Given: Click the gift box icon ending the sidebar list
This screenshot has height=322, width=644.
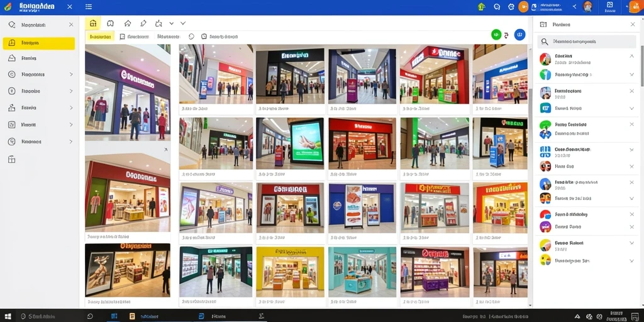Looking at the screenshot, I should (12, 159).
